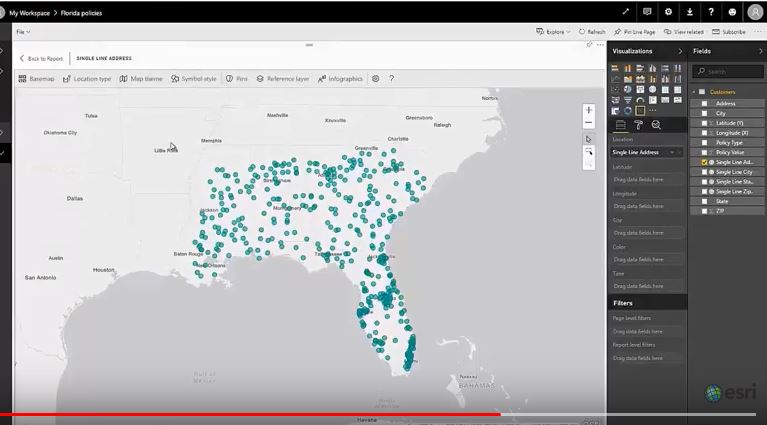The height and width of the screenshot is (425, 767).
Task: Open the feedback smiley icon
Action: pos(732,12)
